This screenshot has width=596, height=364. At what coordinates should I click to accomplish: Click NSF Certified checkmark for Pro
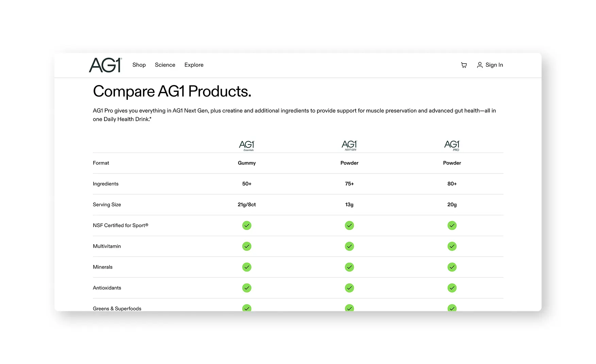pos(452,226)
